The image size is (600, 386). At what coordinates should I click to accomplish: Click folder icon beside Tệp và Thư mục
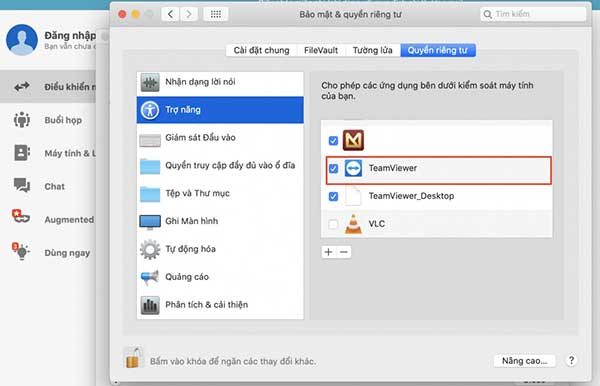coord(150,194)
